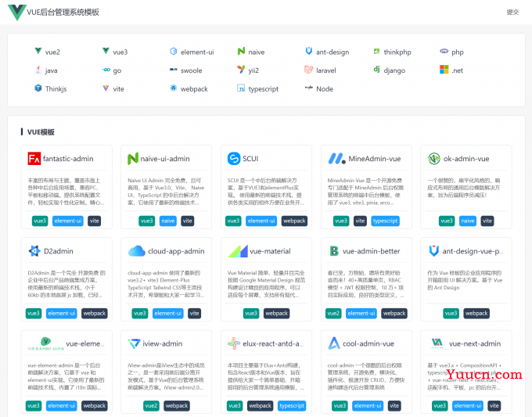Pick the laravel category icon
The height and width of the screenshot is (417, 532).
[x=309, y=70]
